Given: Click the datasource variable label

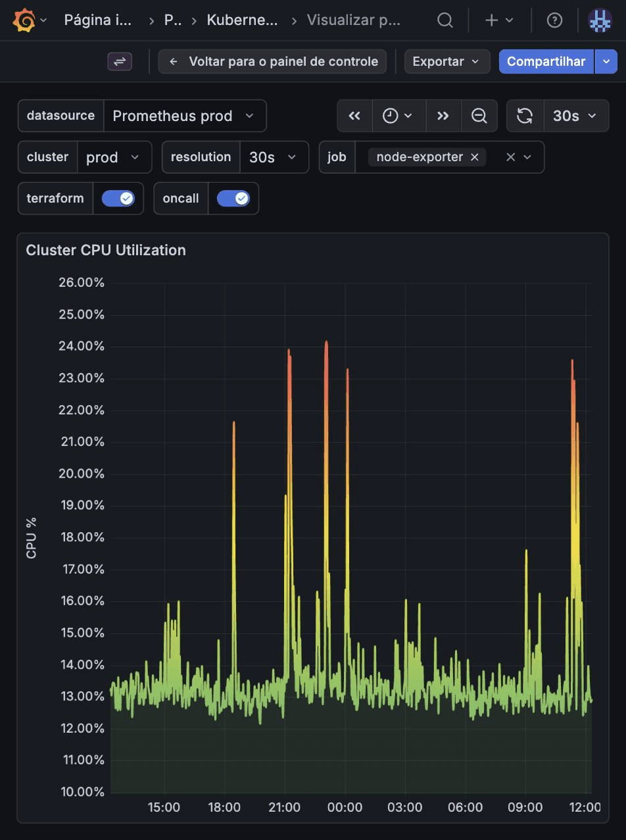Looking at the screenshot, I should pos(60,116).
